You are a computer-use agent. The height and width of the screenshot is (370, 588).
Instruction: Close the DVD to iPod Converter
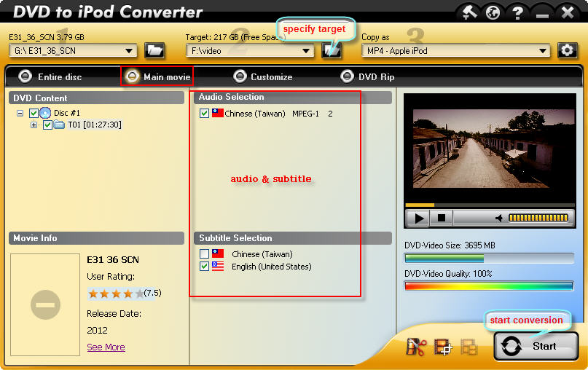568,12
